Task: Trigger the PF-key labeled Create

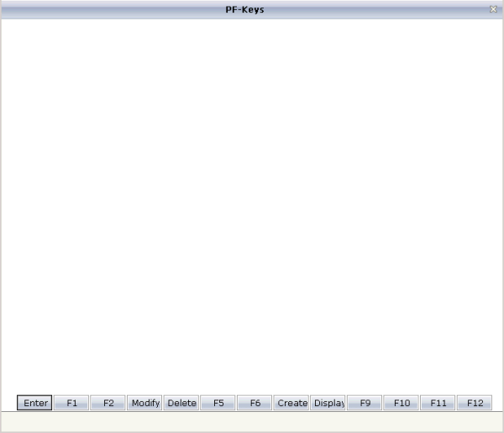Action: click(291, 403)
